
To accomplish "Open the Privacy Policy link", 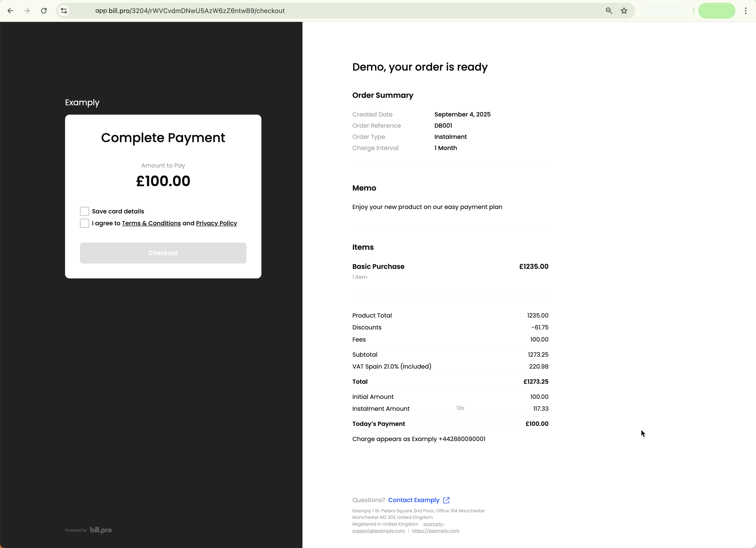I will [216, 223].
